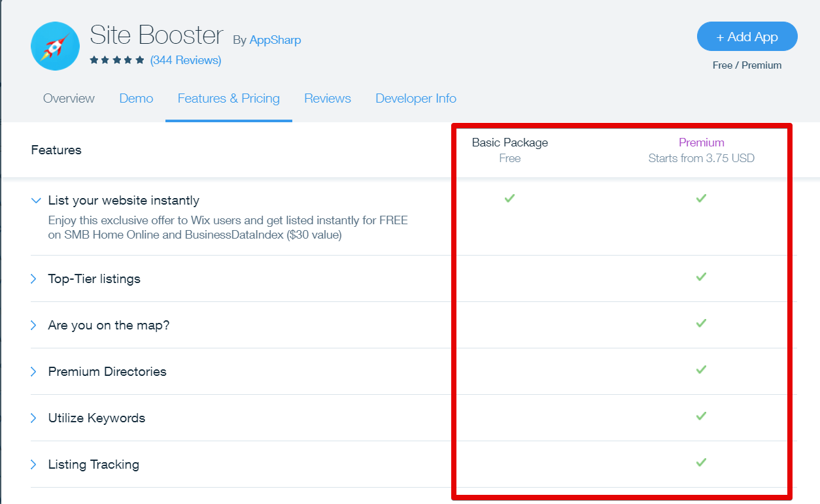Expand the Top-Tier listings row
Viewport: 820px width, 504px height.
coord(33,279)
